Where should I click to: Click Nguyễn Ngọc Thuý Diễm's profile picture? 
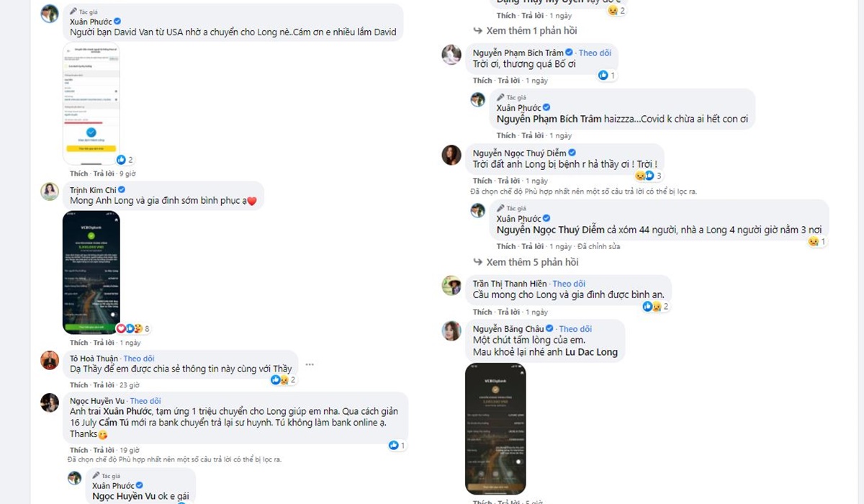[451, 155]
